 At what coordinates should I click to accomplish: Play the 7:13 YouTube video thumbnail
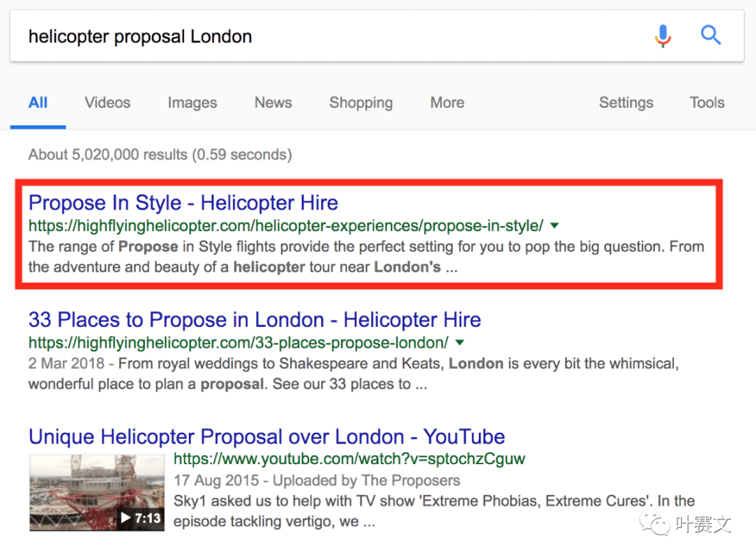point(97,492)
